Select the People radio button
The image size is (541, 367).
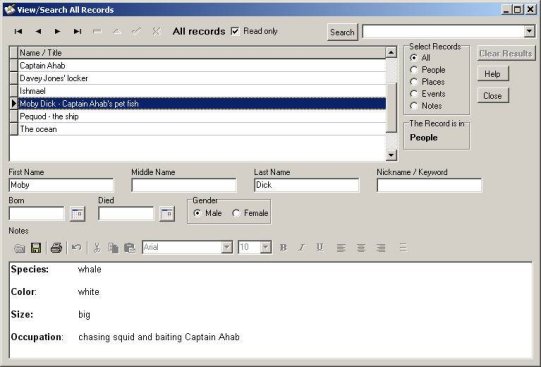coord(414,70)
